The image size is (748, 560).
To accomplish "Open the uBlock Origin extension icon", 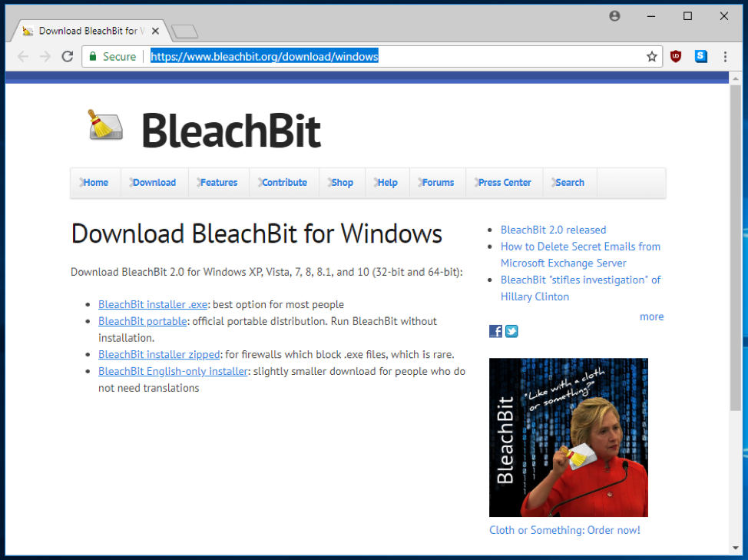I will click(676, 56).
